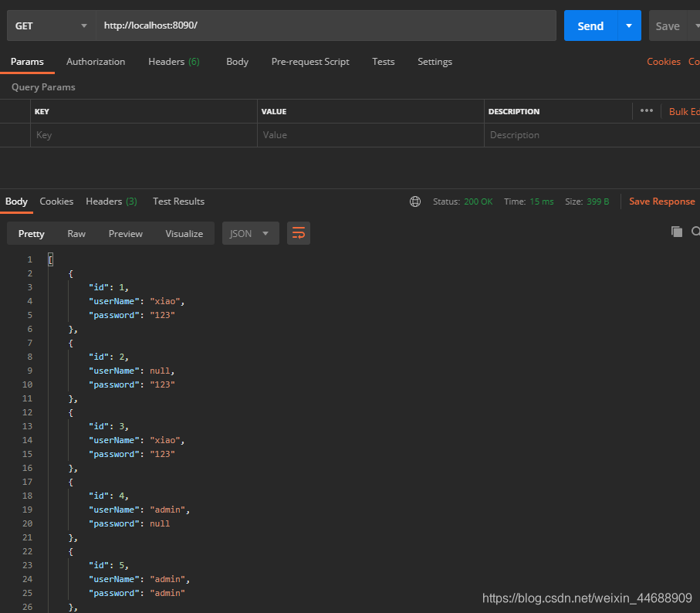Open the GET method dropdown

(x=52, y=26)
